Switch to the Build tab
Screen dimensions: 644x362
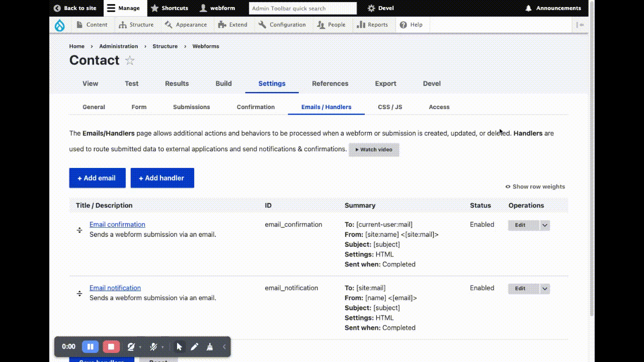223,83
